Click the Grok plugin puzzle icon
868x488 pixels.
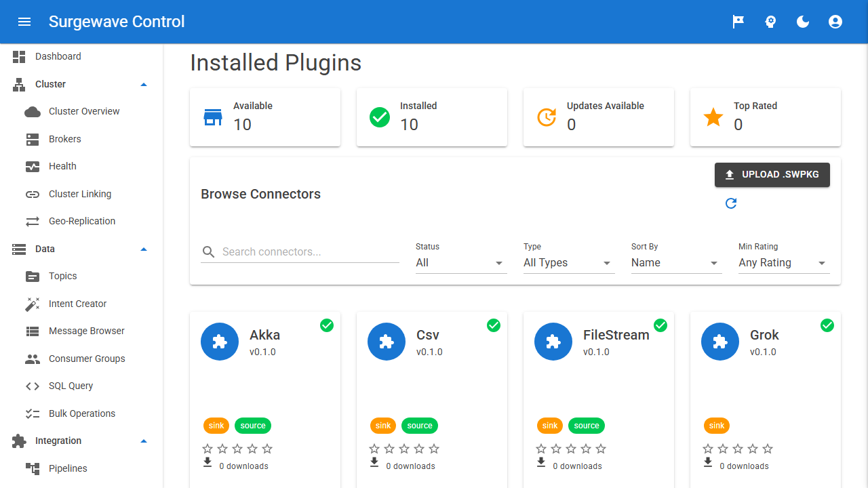click(x=720, y=342)
